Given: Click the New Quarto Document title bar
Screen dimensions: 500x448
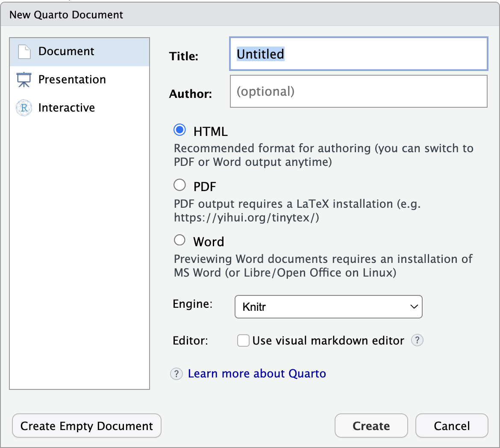Looking at the screenshot, I should [250, 15].
